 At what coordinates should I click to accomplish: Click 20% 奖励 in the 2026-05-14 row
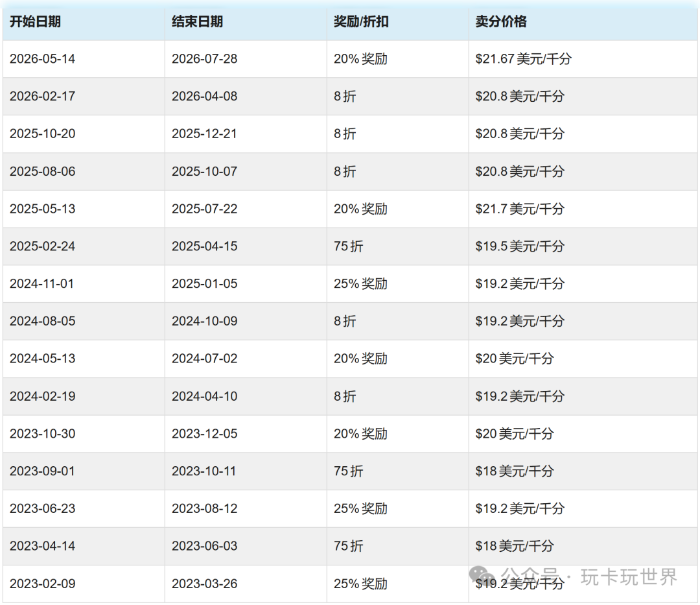[x=361, y=59]
